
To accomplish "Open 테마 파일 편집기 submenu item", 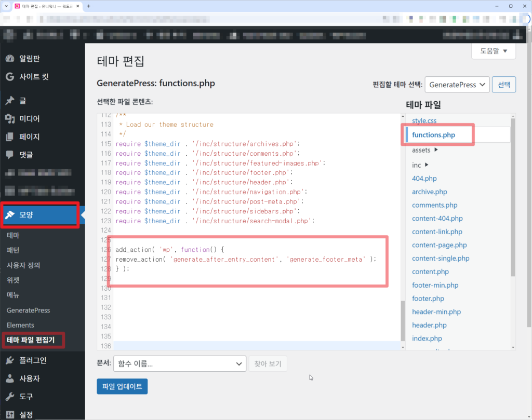I will click(31, 340).
